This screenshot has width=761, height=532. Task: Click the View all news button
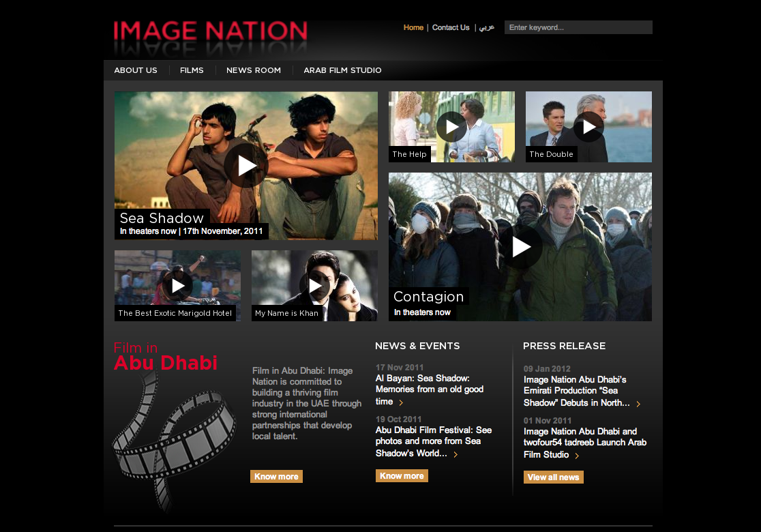tap(553, 477)
